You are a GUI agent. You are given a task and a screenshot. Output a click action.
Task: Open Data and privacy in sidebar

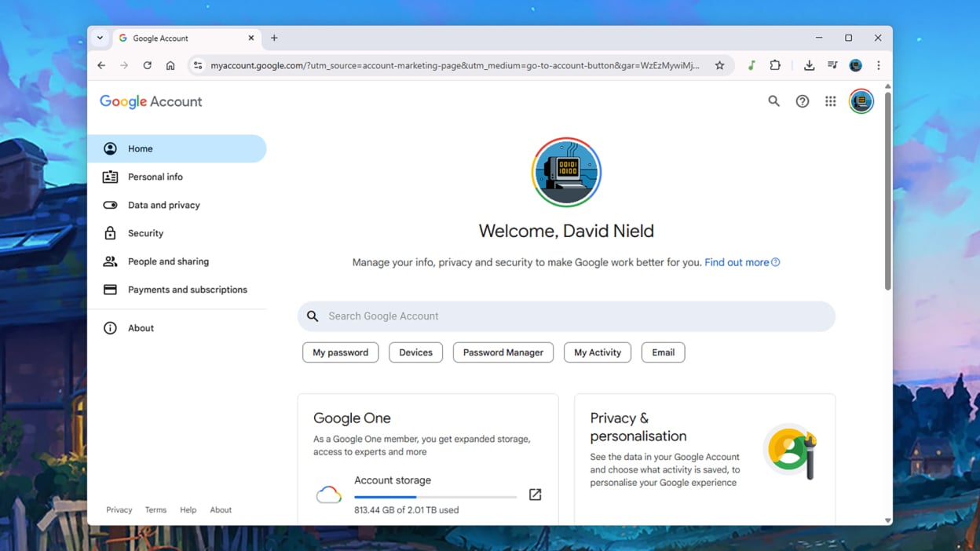pyautogui.click(x=163, y=205)
